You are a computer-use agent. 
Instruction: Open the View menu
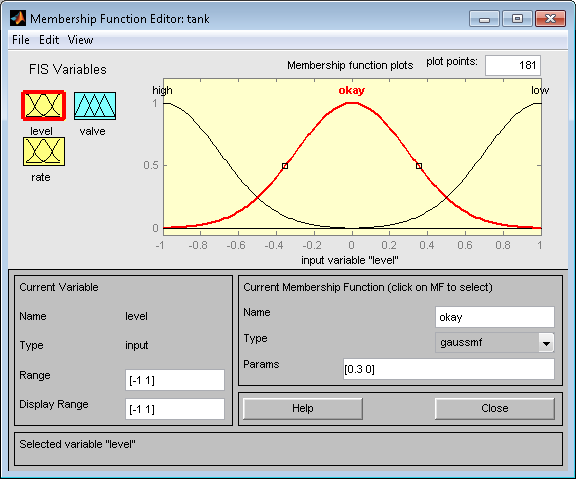[80, 40]
